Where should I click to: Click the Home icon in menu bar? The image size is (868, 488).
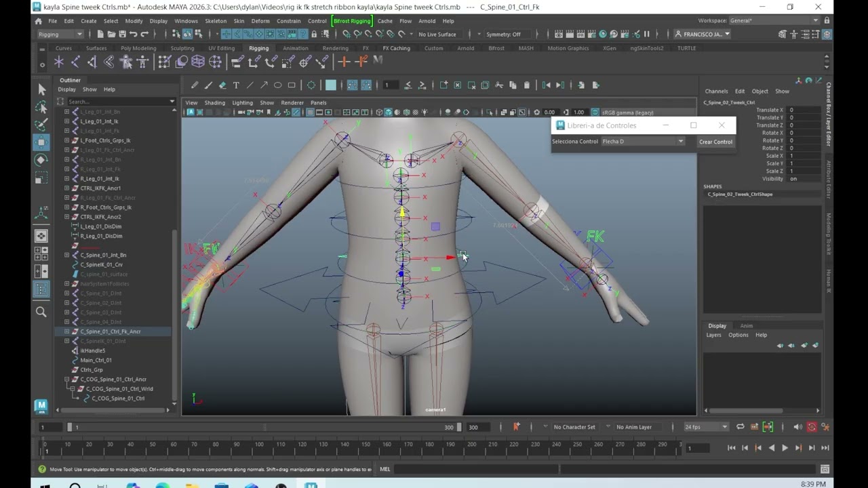[39, 21]
